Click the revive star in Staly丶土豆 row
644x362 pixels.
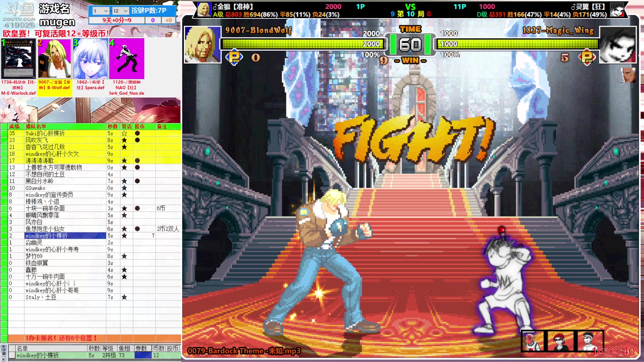click(124, 297)
